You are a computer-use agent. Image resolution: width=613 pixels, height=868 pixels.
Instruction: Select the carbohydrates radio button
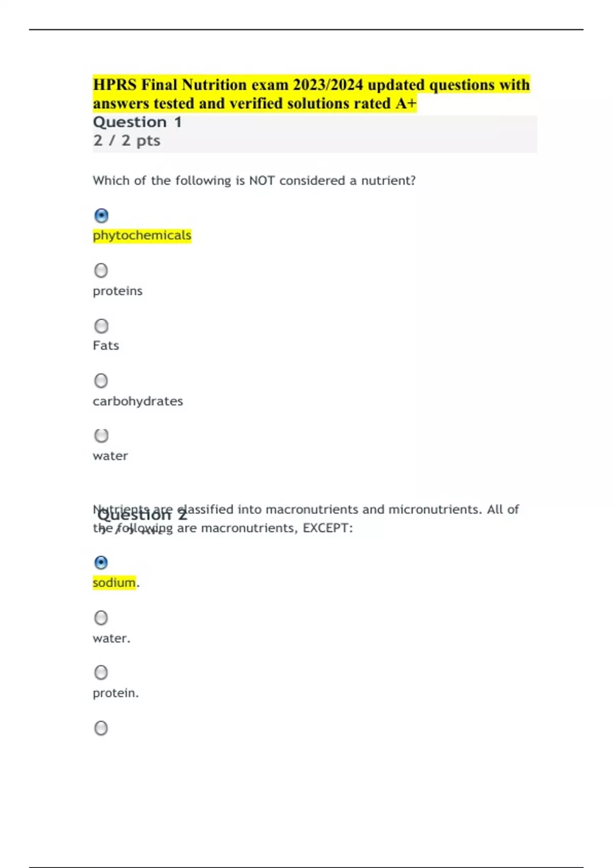coord(102,380)
